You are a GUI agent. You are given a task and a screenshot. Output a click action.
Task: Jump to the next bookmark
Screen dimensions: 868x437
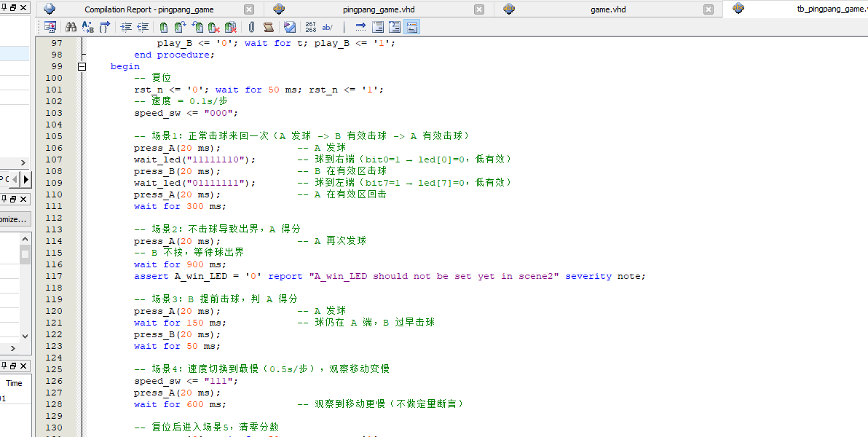[180, 27]
